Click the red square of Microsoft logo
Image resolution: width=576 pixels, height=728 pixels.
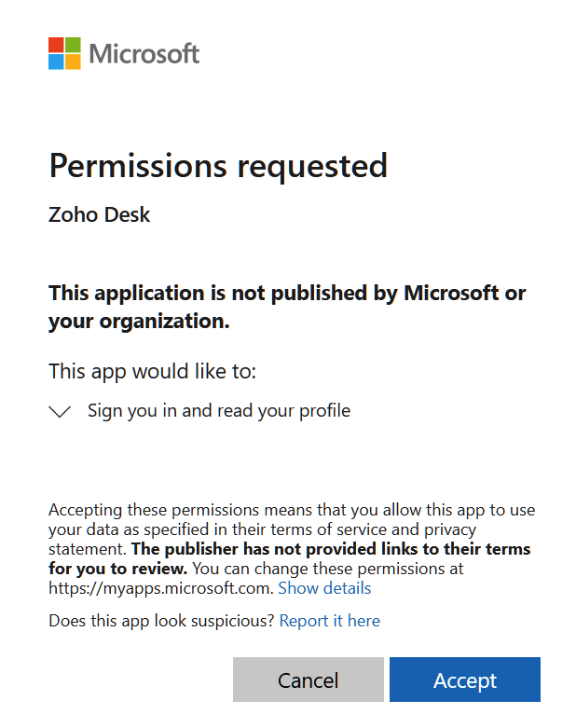point(56,45)
